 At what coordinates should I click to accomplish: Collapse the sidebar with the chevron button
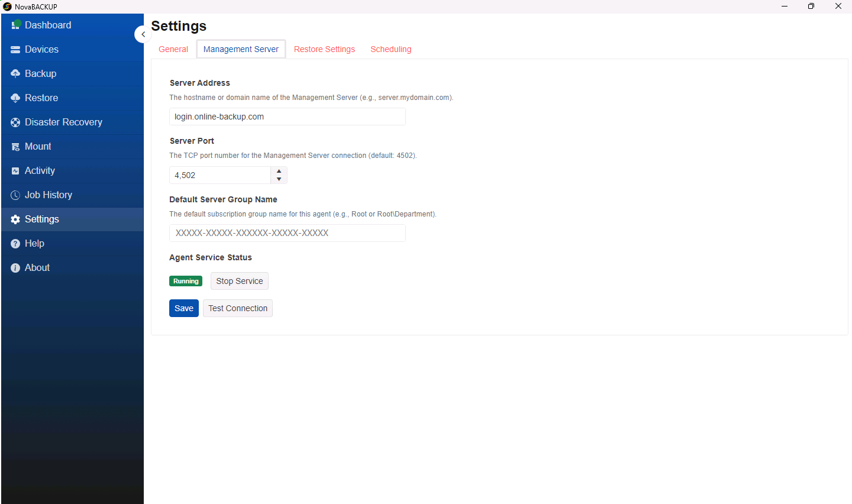[143, 34]
